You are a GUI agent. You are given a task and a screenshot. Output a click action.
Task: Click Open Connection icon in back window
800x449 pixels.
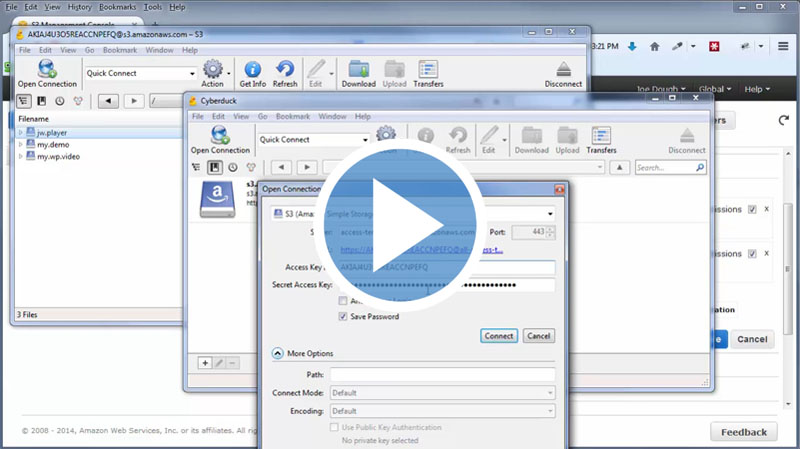tap(48, 72)
